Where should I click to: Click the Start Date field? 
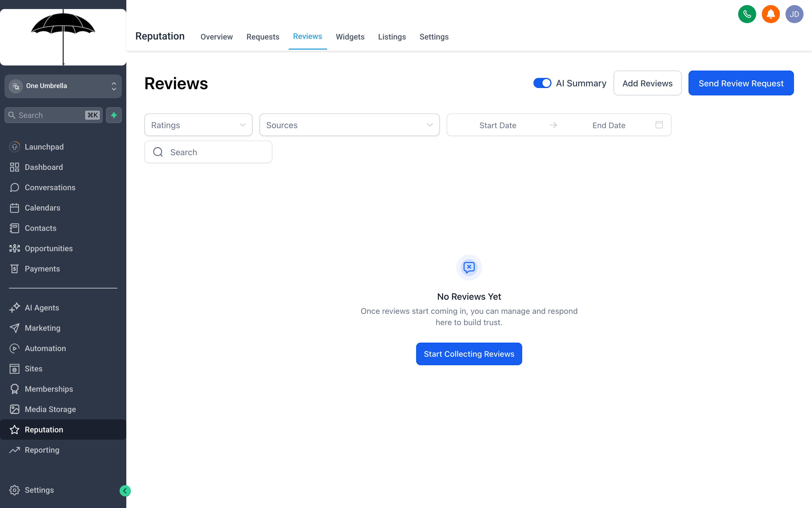coord(498,125)
